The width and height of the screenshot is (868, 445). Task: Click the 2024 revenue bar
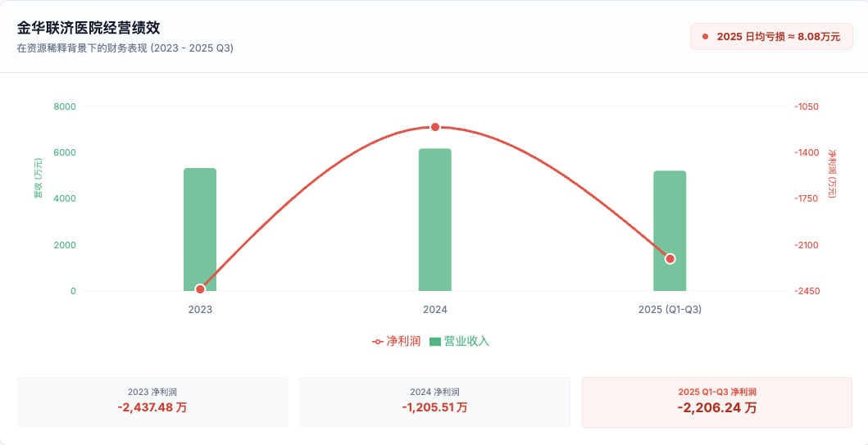click(x=435, y=220)
